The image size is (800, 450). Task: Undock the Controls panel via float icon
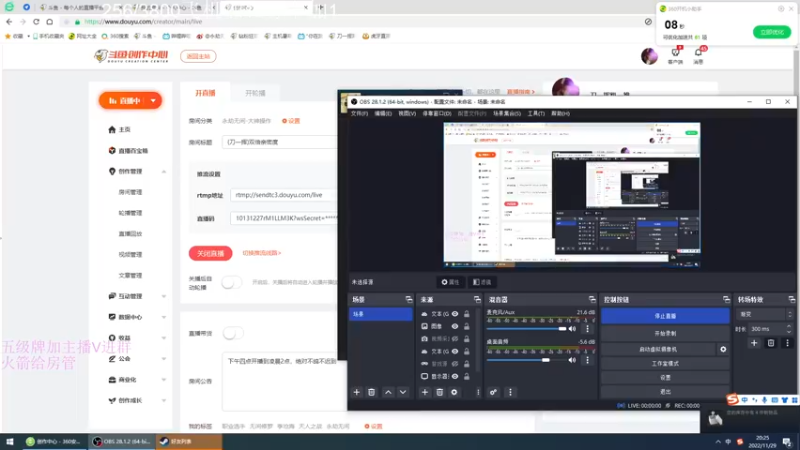726,299
